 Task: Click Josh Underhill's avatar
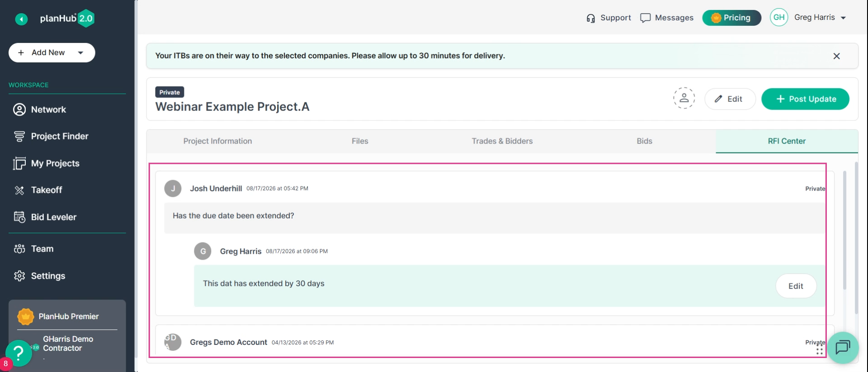[173, 188]
